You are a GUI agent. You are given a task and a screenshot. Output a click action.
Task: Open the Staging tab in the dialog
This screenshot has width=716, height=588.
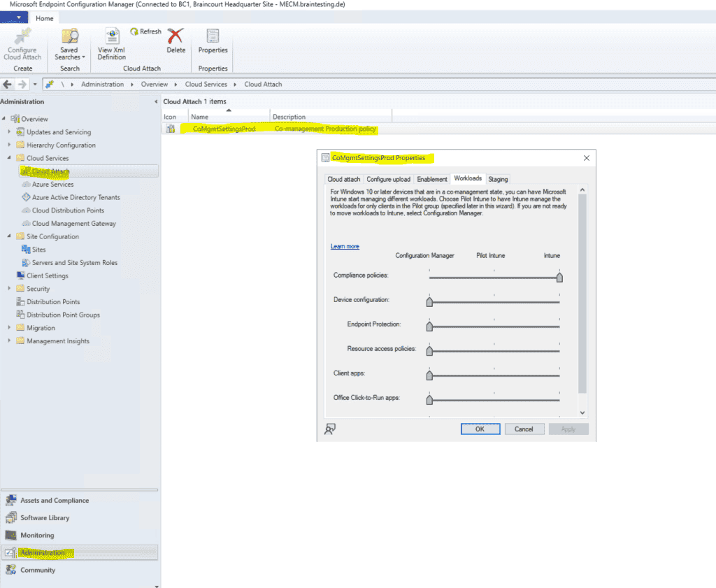498,178
